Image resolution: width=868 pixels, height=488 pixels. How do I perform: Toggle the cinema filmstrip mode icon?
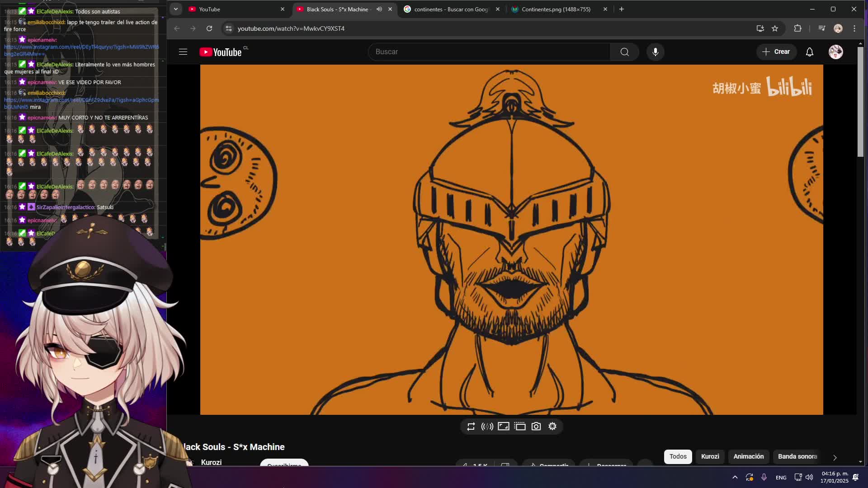[520, 427]
